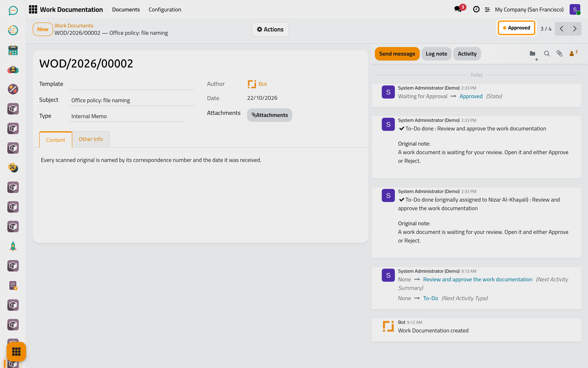The width and height of the screenshot is (588, 368).
Task: Click the Approved status indicator
Action: tap(516, 28)
